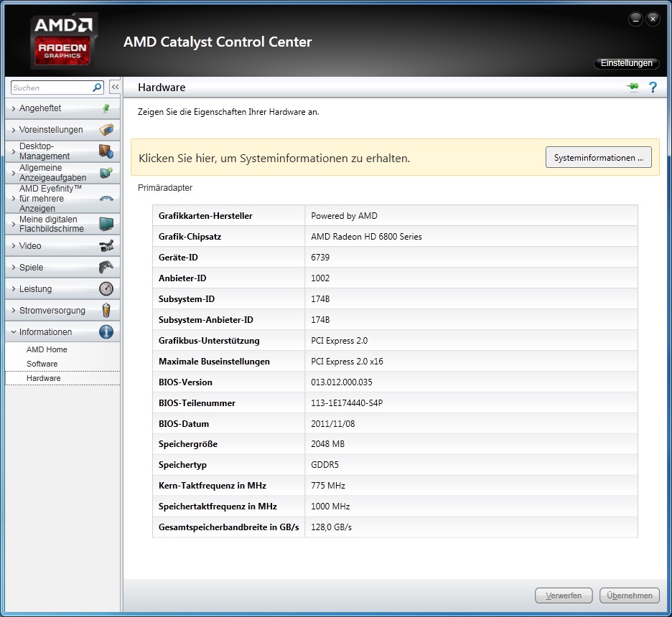Click the AMD Eyefinity multi-display icon
Viewport: 672px width, 617px height.
[x=106, y=198]
